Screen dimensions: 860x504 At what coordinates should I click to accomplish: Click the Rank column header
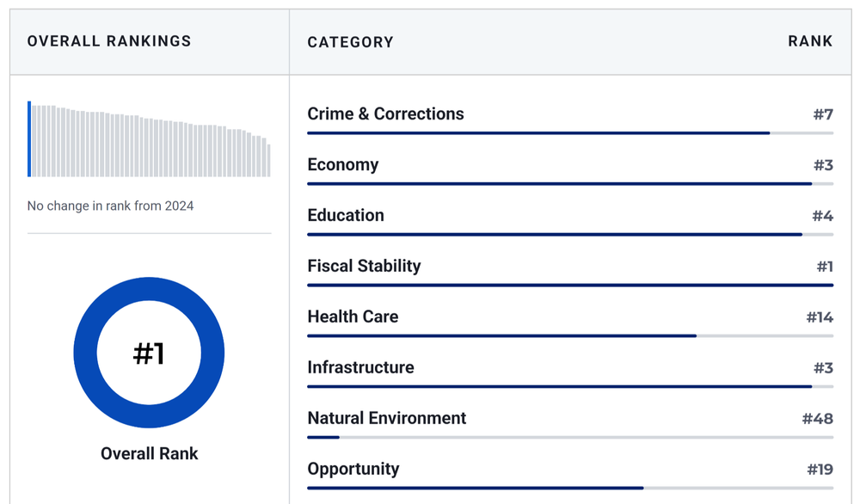click(x=810, y=41)
